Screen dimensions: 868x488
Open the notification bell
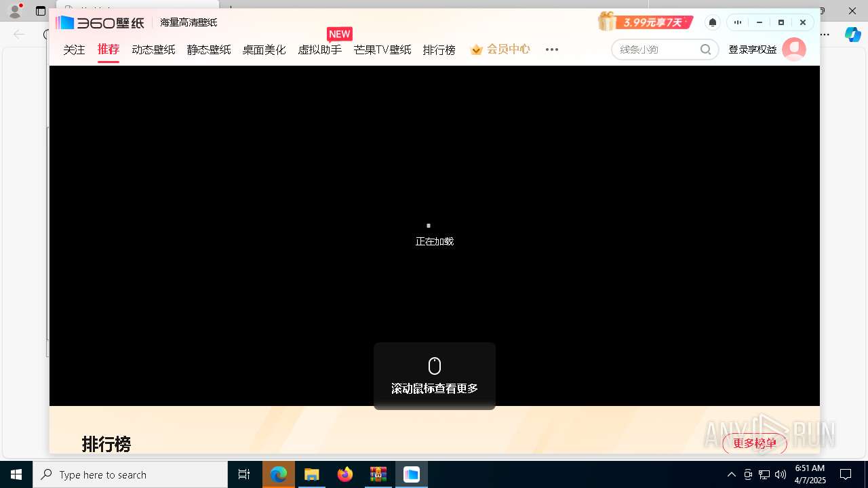(713, 22)
